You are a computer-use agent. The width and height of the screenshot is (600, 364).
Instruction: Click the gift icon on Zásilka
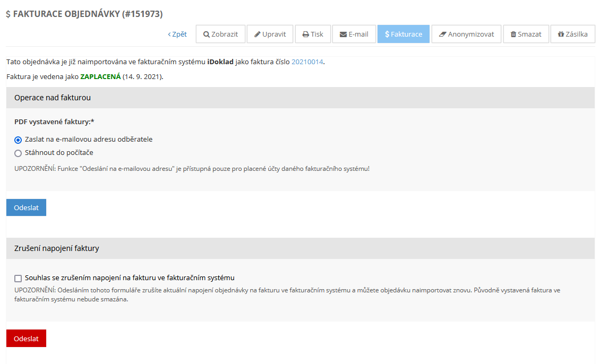click(561, 34)
